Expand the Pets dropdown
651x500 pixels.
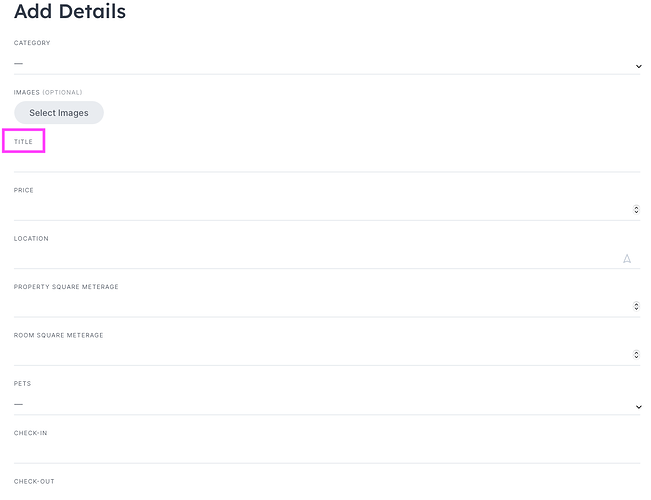(326, 404)
